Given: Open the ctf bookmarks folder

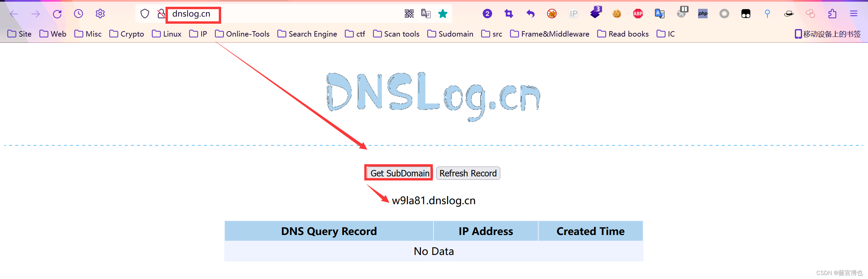Looking at the screenshot, I should tap(355, 34).
